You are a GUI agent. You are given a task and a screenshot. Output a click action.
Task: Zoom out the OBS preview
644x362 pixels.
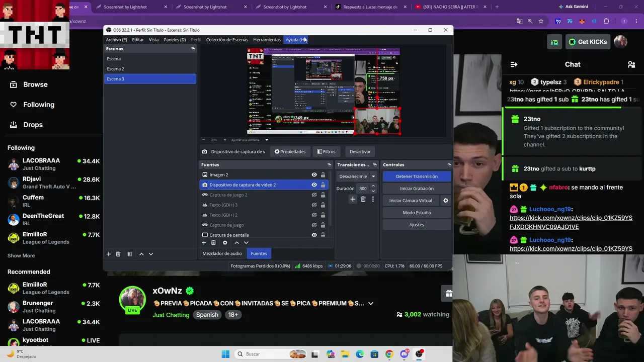tap(203, 140)
